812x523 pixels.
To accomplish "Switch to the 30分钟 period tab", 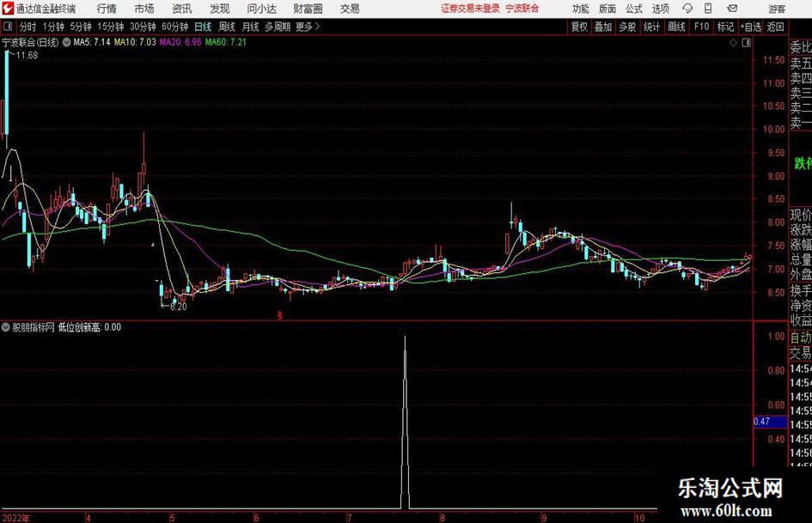I will [x=143, y=27].
